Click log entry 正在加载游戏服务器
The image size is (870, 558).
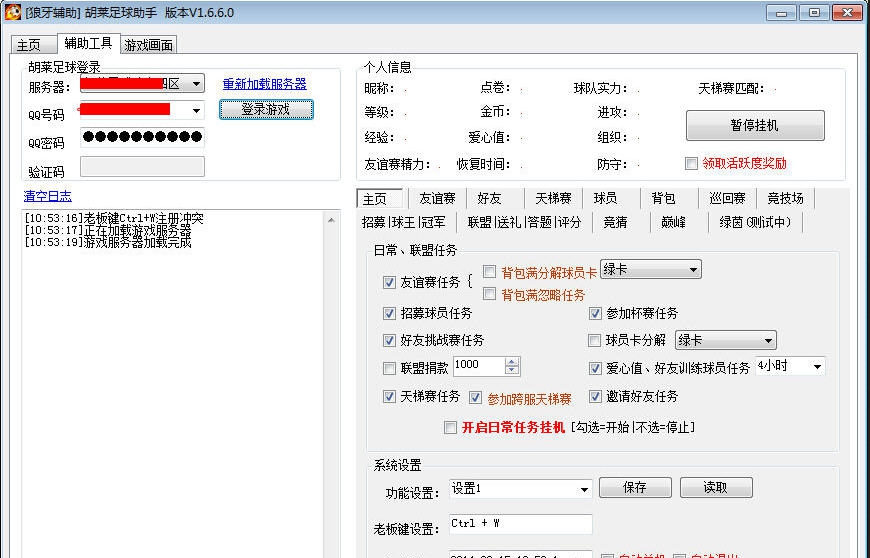tap(108, 230)
